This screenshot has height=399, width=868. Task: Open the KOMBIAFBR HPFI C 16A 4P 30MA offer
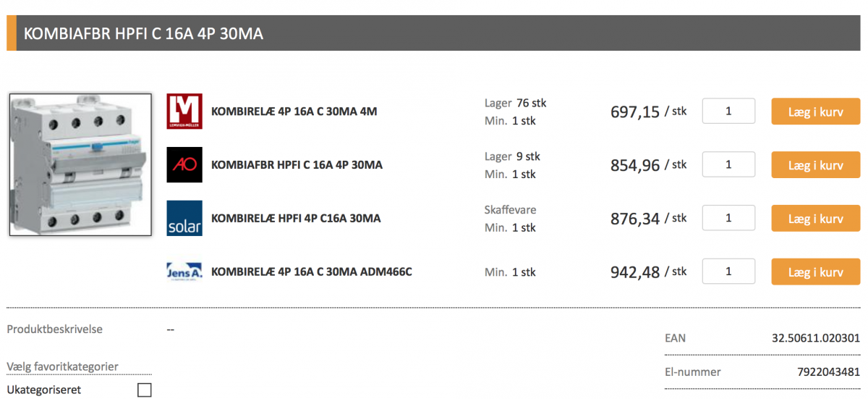tap(297, 165)
